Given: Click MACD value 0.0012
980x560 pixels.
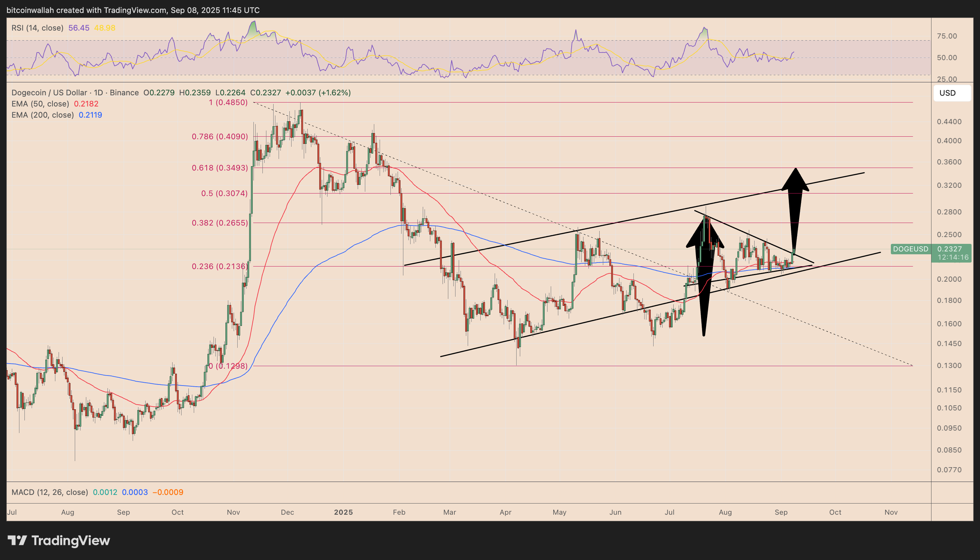Looking at the screenshot, I should tap(105, 492).
